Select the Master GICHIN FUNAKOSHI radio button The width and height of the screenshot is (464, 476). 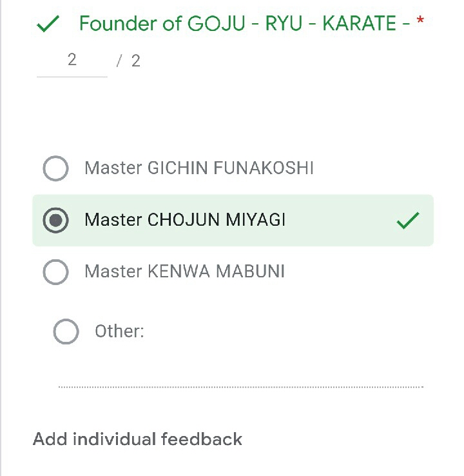55,169
